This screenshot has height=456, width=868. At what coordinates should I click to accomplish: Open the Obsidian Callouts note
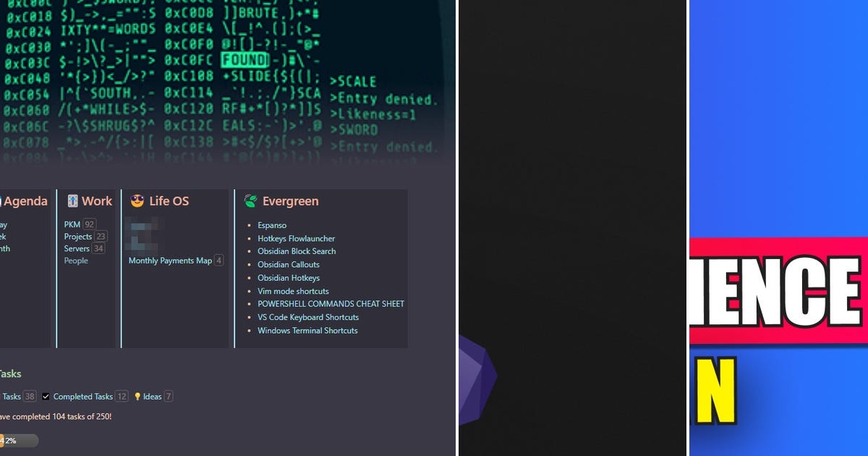pos(289,265)
